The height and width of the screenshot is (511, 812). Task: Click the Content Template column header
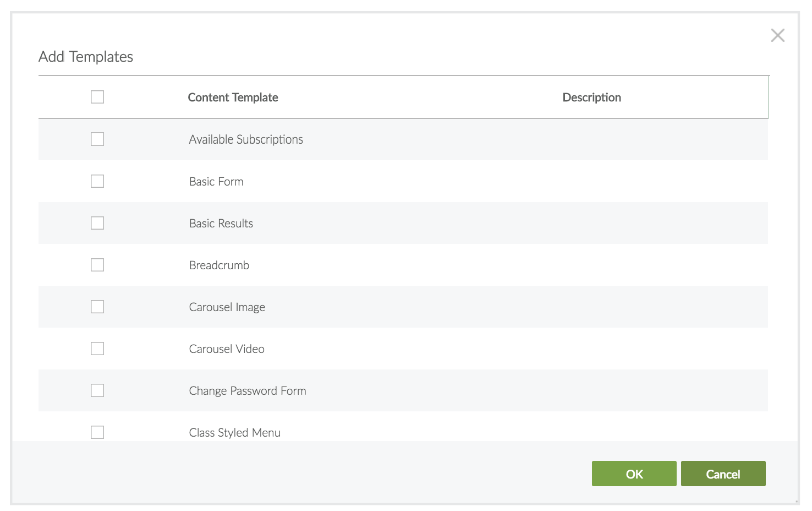[x=233, y=97]
